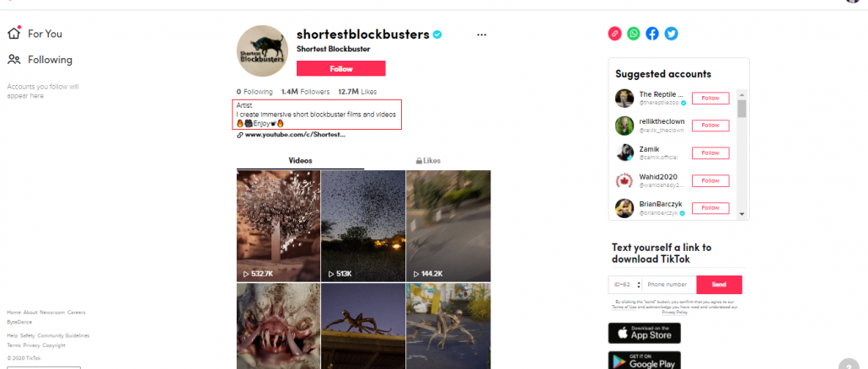Click Download on the App Store badge
Image resolution: width=868 pixels, height=369 pixels.
tap(645, 333)
